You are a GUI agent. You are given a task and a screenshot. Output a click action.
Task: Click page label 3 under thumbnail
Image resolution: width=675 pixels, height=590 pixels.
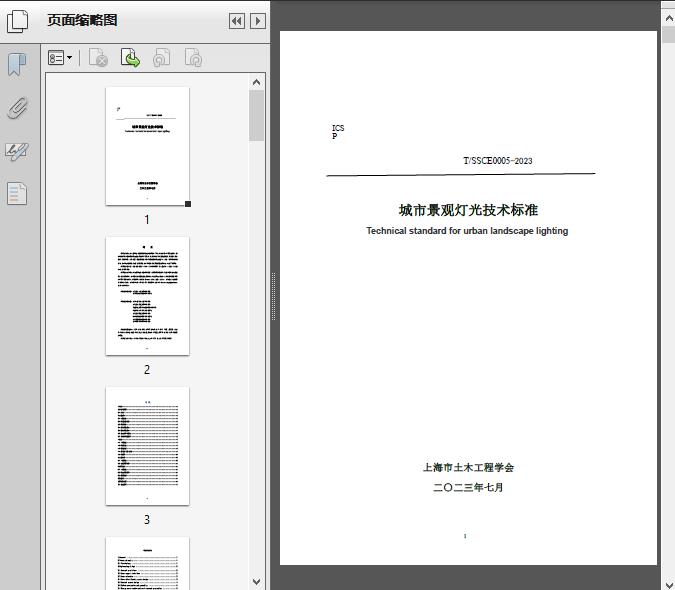click(147, 520)
